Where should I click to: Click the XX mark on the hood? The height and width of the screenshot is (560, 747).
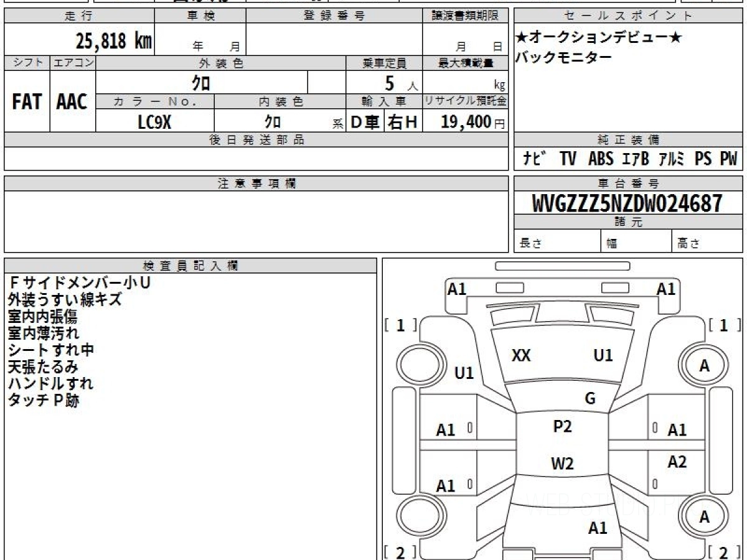[521, 355]
